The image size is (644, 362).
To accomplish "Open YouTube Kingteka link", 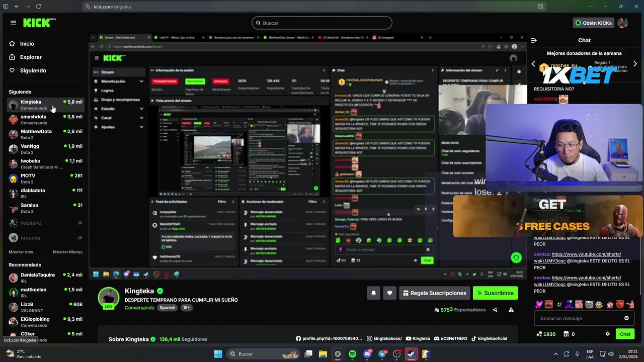I will 418,338.
